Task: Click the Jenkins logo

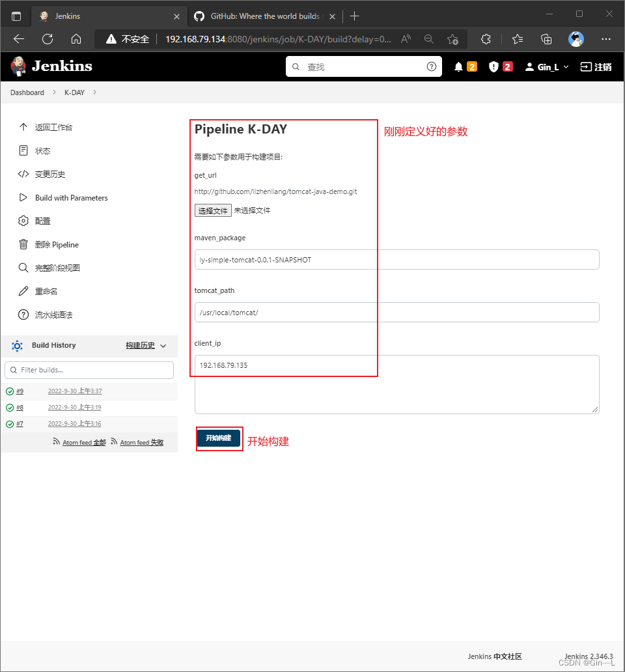Action: pos(51,66)
